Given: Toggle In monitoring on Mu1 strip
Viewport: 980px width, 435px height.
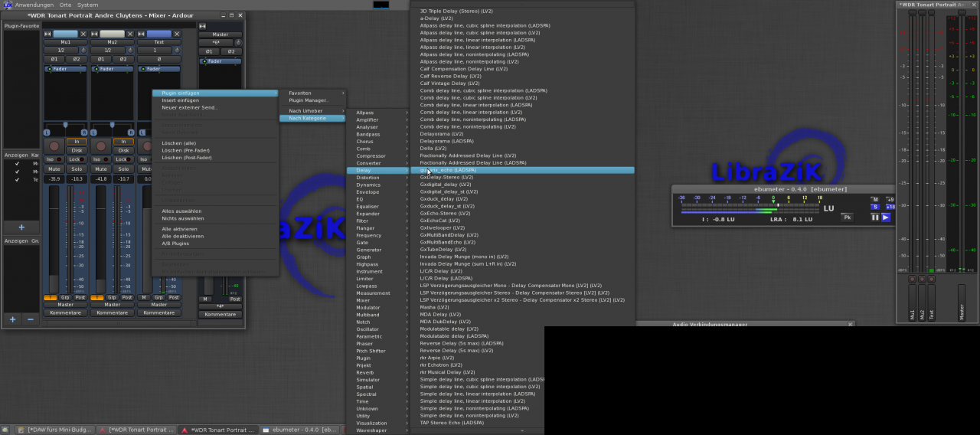Looking at the screenshot, I should click(77, 142).
